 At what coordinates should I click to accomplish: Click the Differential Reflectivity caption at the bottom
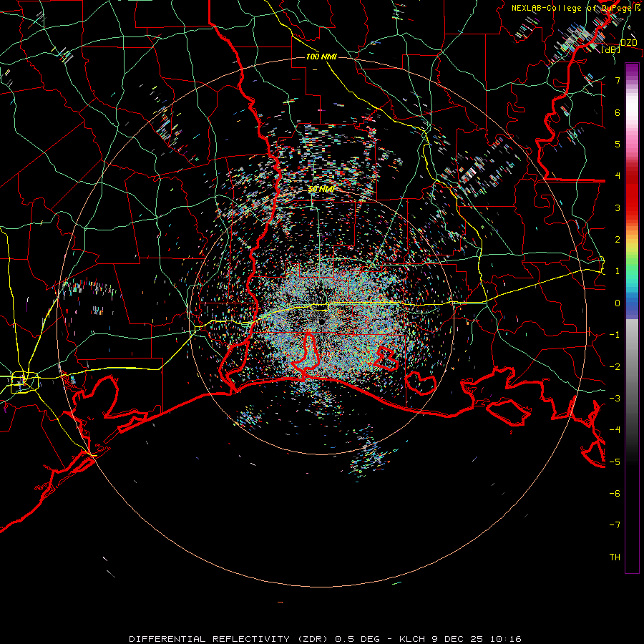point(324,639)
